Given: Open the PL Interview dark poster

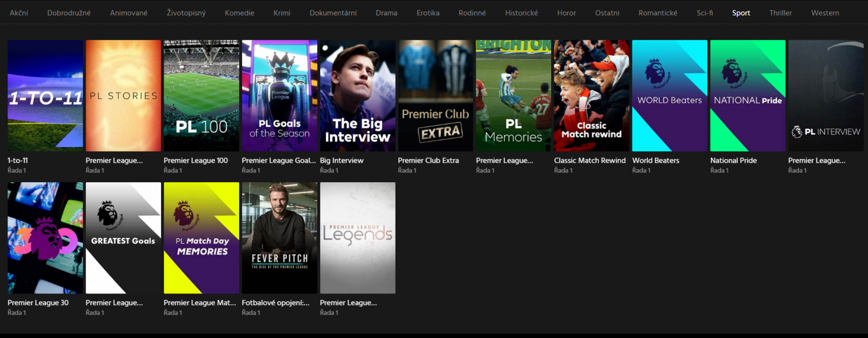Looking at the screenshot, I should coord(826,95).
